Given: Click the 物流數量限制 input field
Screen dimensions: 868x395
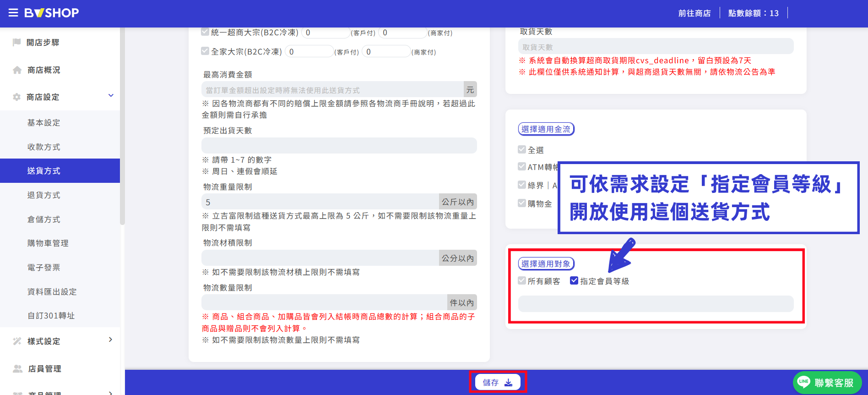Looking at the screenshot, I should [x=324, y=302].
